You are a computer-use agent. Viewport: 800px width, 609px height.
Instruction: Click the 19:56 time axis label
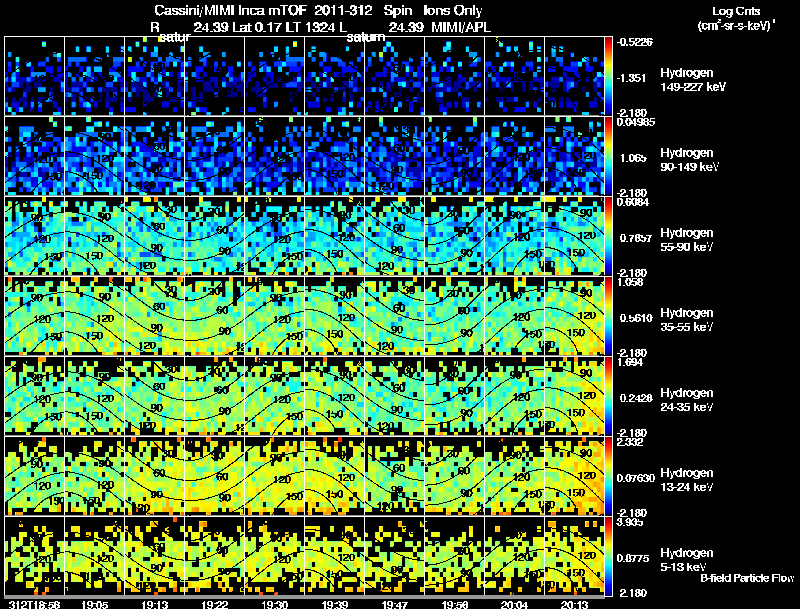coord(455,604)
